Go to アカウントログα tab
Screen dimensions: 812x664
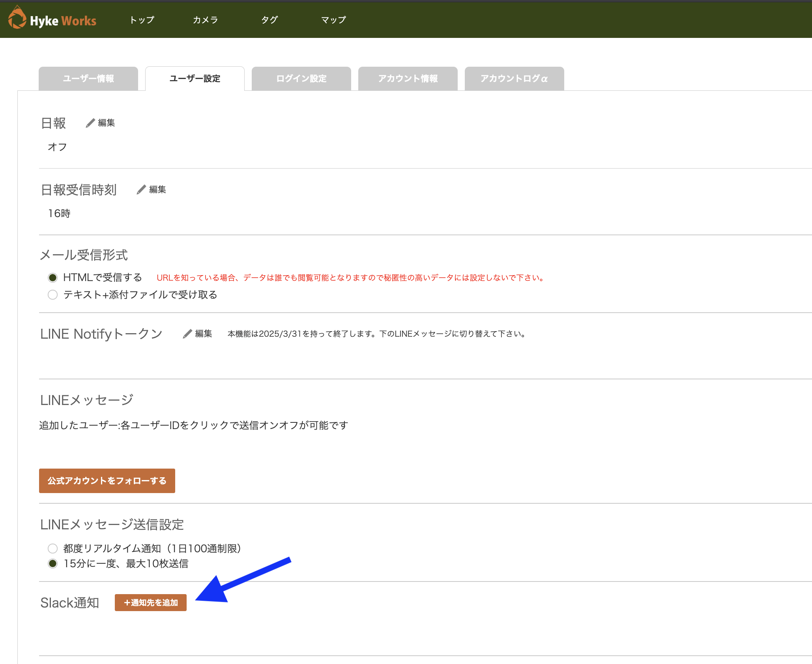click(514, 79)
